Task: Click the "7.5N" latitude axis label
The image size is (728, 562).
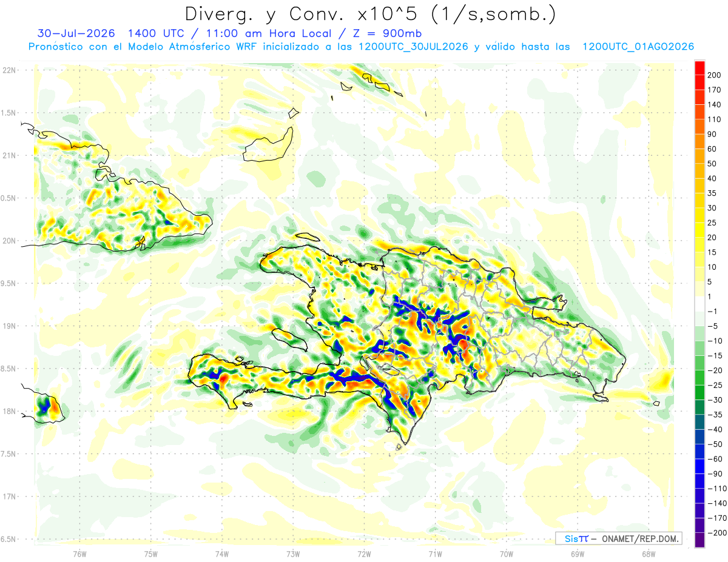Action: (9, 453)
